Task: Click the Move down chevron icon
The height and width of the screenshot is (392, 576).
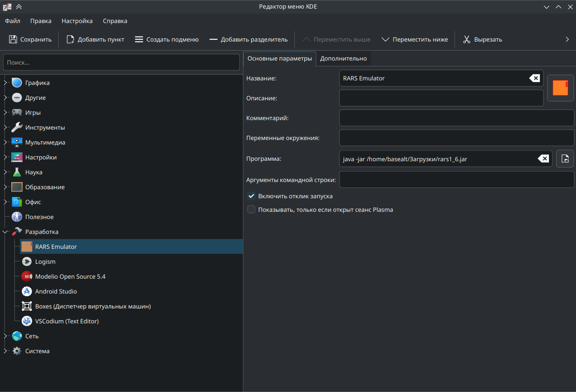Action: (386, 39)
